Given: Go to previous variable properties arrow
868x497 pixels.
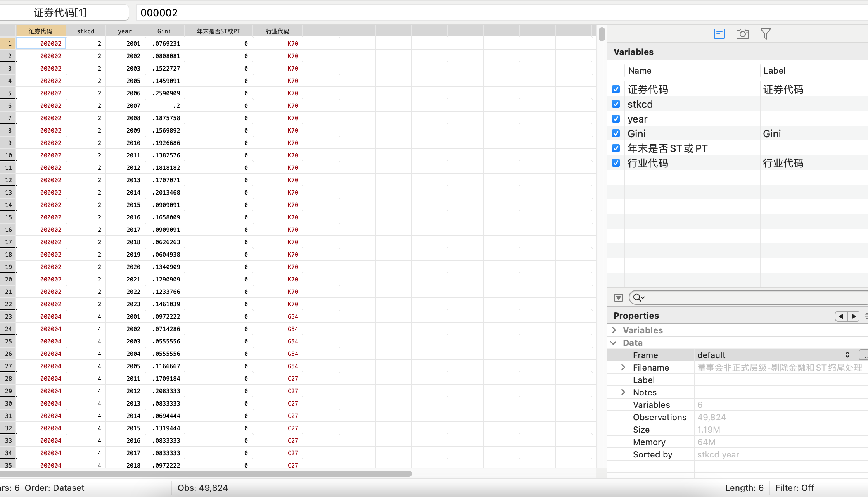Looking at the screenshot, I should click(x=841, y=316).
